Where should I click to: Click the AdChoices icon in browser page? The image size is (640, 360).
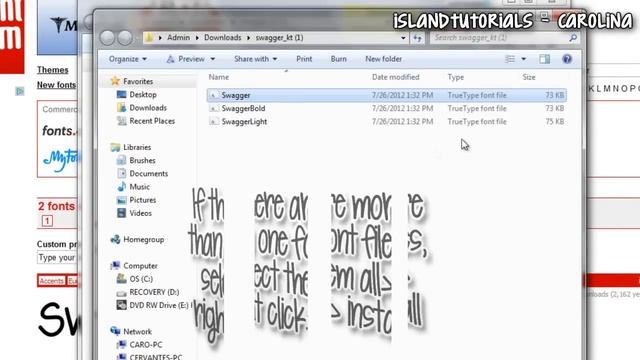[x=20, y=91]
